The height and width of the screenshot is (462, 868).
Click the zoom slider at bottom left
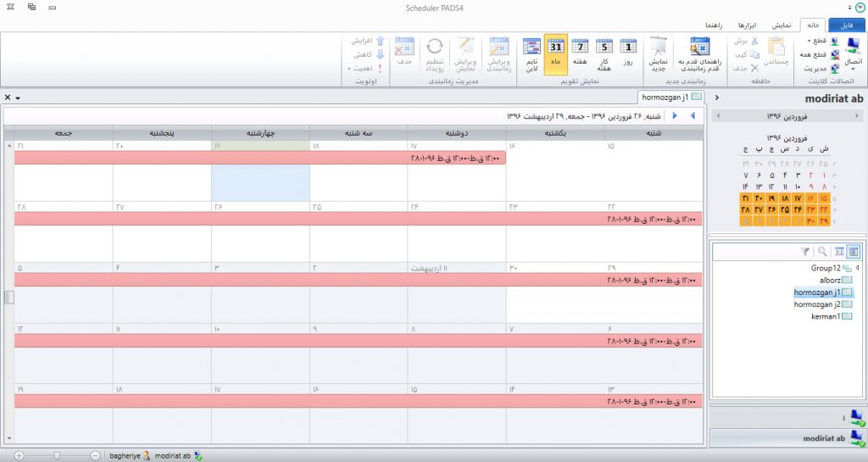click(x=57, y=455)
